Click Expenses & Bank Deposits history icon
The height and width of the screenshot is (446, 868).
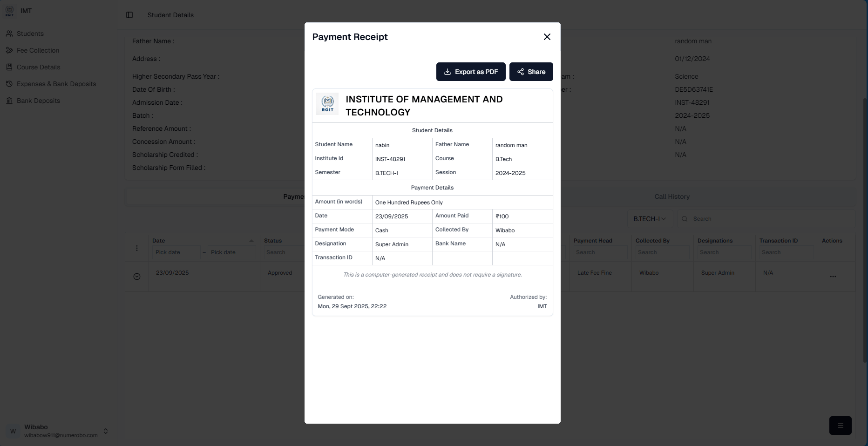click(9, 84)
